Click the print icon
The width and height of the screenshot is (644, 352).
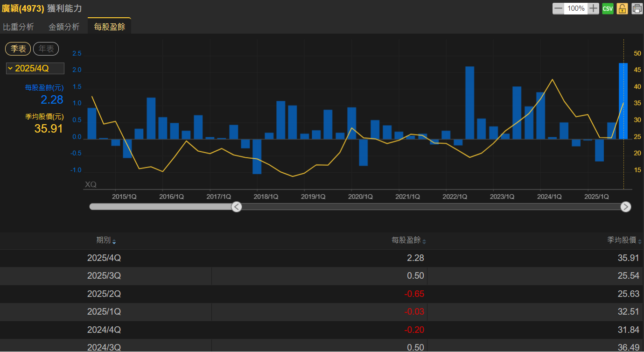637,8
